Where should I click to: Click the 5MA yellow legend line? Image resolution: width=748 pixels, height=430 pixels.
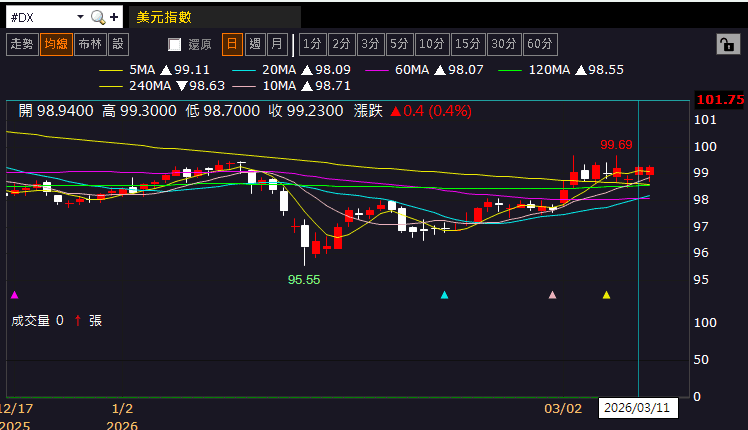tap(112, 70)
